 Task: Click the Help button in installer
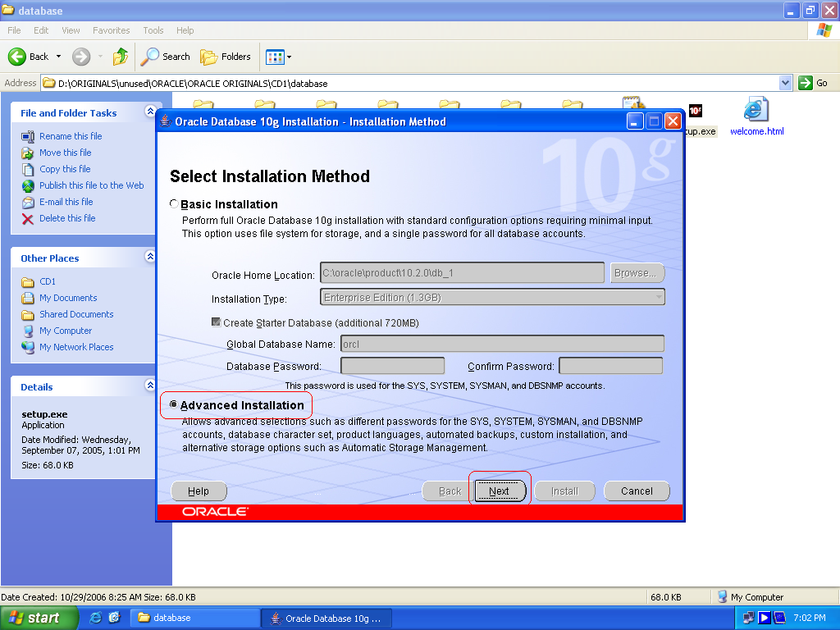[x=199, y=491]
